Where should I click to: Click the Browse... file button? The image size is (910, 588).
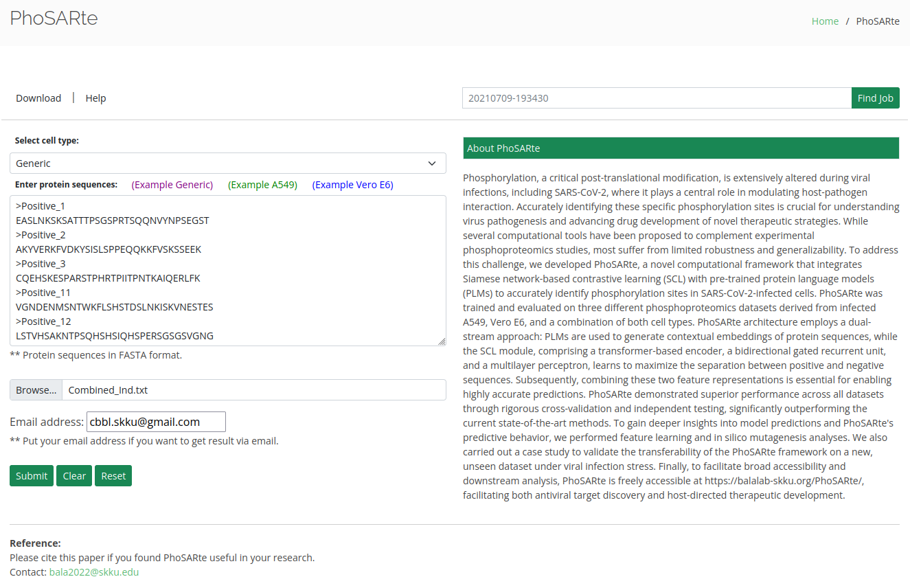tap(36, 390)
